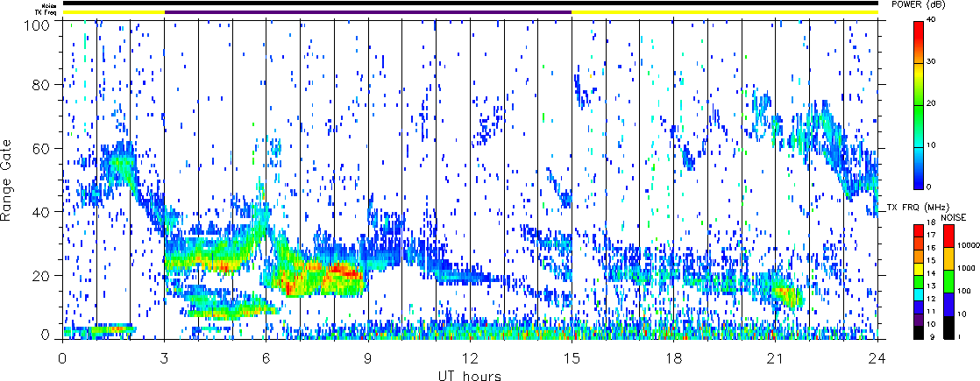
Task: Click the left yellow TX Freq strip segment
Action: point(113,12)
